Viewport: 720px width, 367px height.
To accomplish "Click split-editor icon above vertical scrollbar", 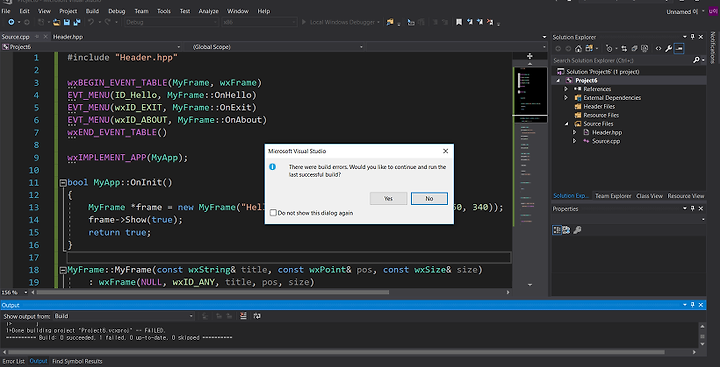I will pyautogui.click(x=529, y=56).
